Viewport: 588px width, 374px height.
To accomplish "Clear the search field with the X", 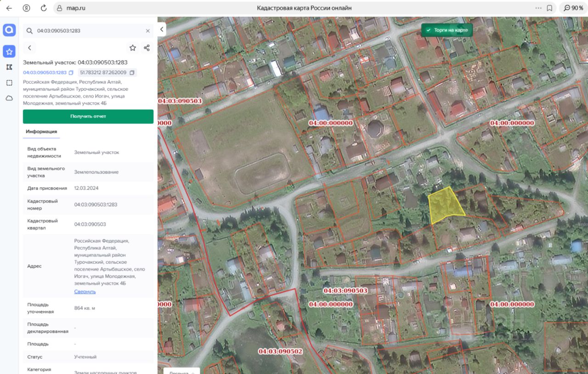I will pyautogui.click(x=148, y=31).
